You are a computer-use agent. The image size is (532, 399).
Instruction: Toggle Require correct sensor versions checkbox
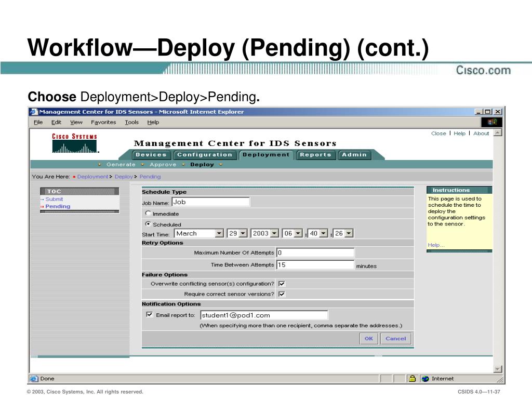282,294
